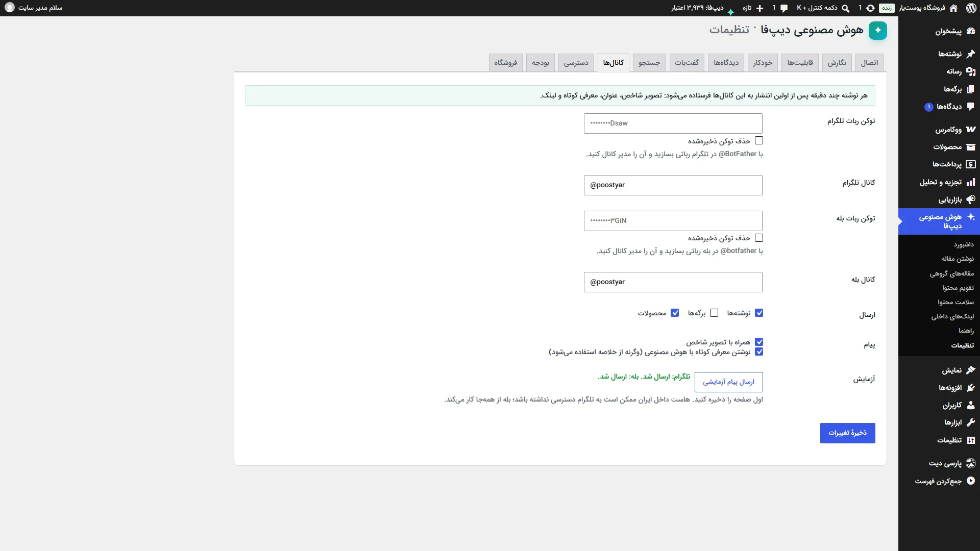Disable the همراه با تصویر شاخص checkbox

(759, 342)
